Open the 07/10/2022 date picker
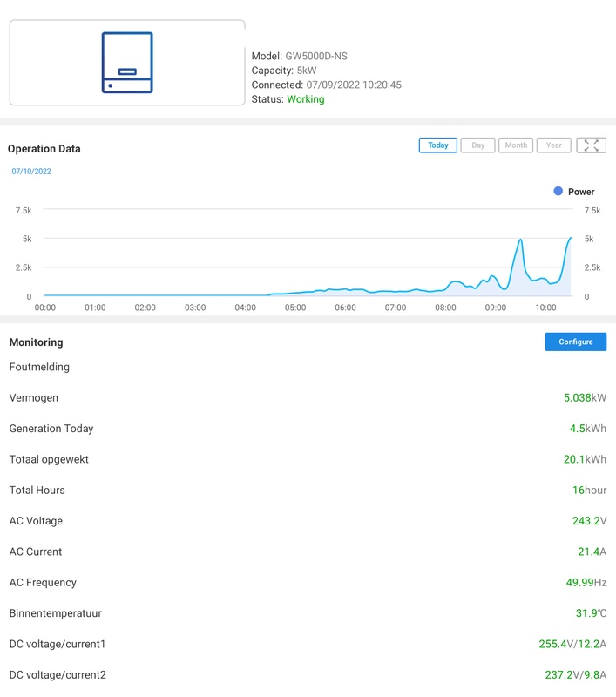This screenshot has width=616, height=697. coord(31,172)
